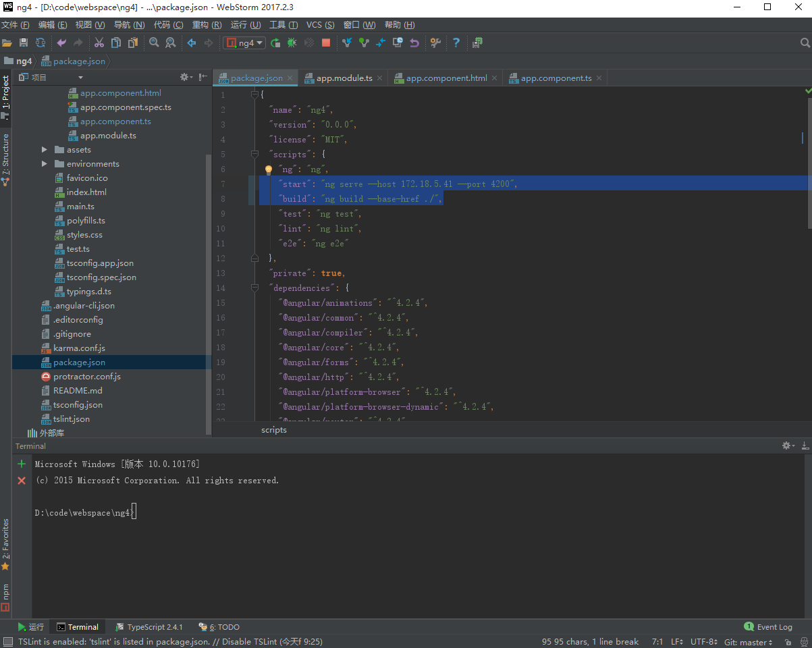The width and height of the screenshot is (812, 648).
Task: Cut selection with the scissors icon
Action: tap(99, 43)
